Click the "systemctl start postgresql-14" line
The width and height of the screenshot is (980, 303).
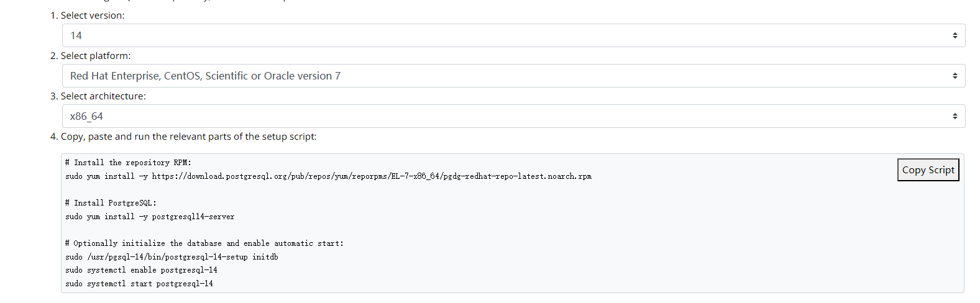tap(139, 284)
